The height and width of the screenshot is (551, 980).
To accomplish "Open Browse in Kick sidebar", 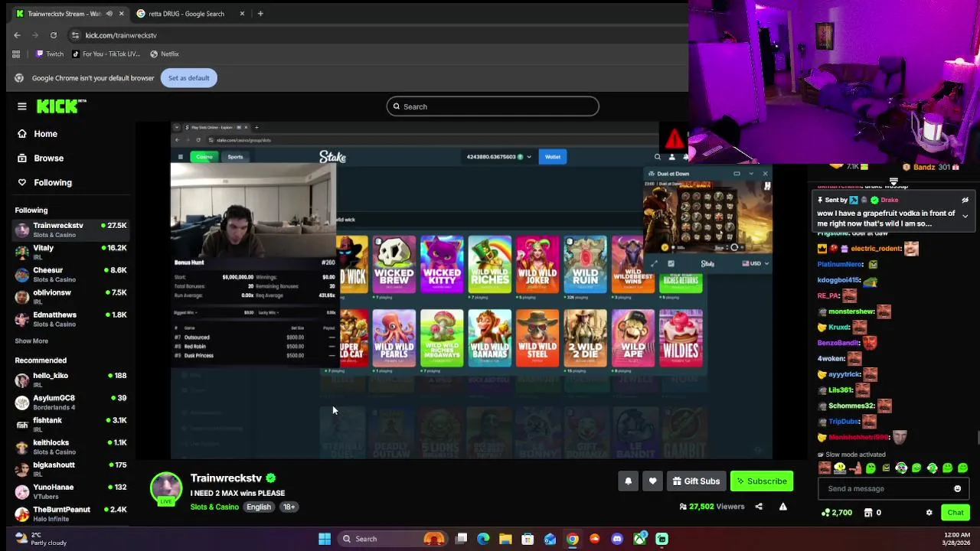I will click(48, 158).
